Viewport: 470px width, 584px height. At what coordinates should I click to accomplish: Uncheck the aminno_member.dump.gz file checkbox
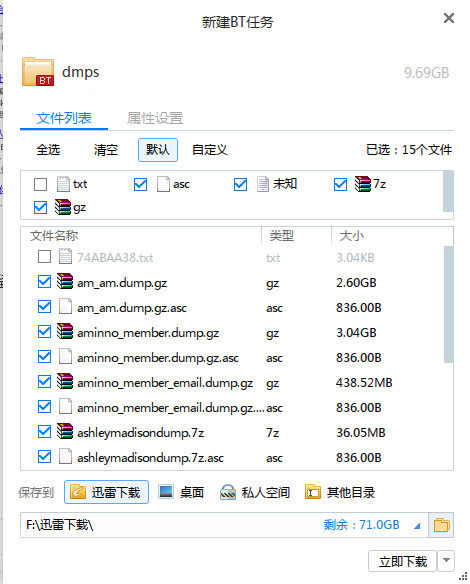point(44,331)
